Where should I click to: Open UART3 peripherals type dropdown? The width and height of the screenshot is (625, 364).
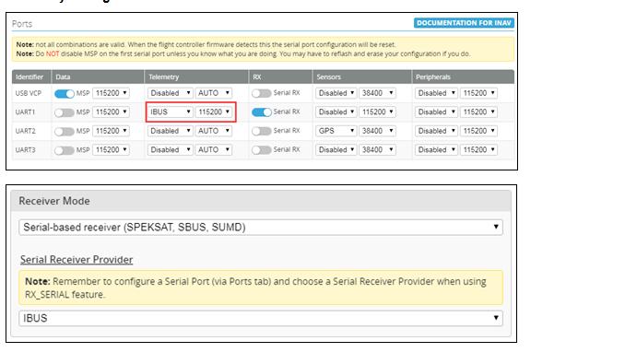(x=436, y=150)
